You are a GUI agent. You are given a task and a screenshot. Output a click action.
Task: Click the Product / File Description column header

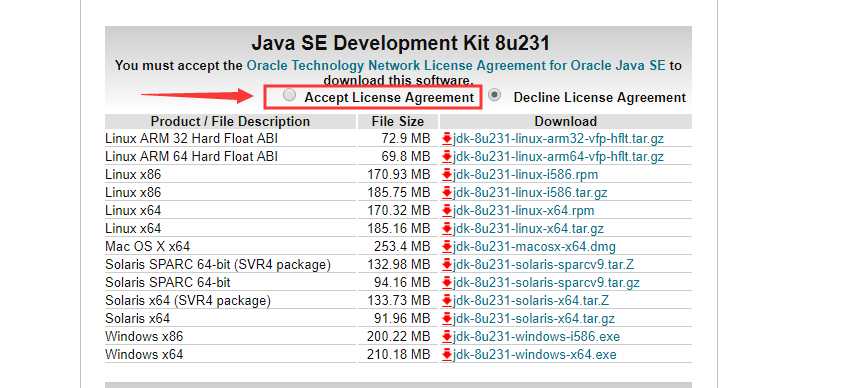tap(230, 122)
